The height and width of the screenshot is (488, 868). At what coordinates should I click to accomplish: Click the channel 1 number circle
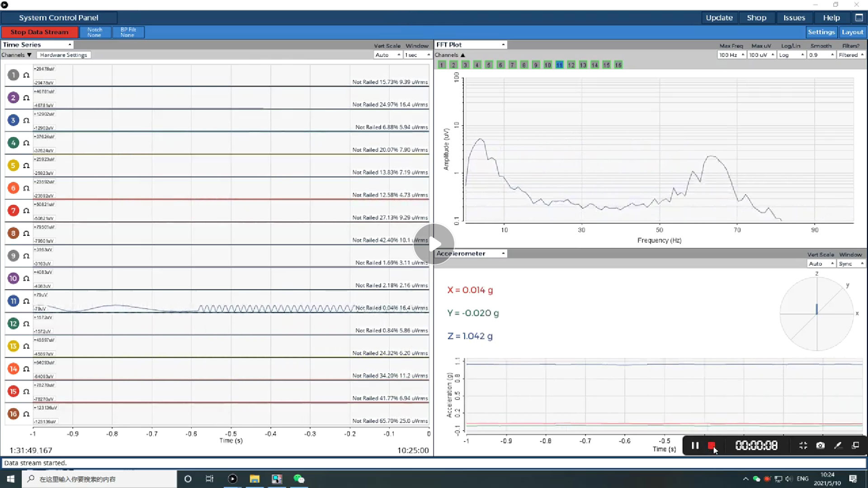(x=13, y=75)
